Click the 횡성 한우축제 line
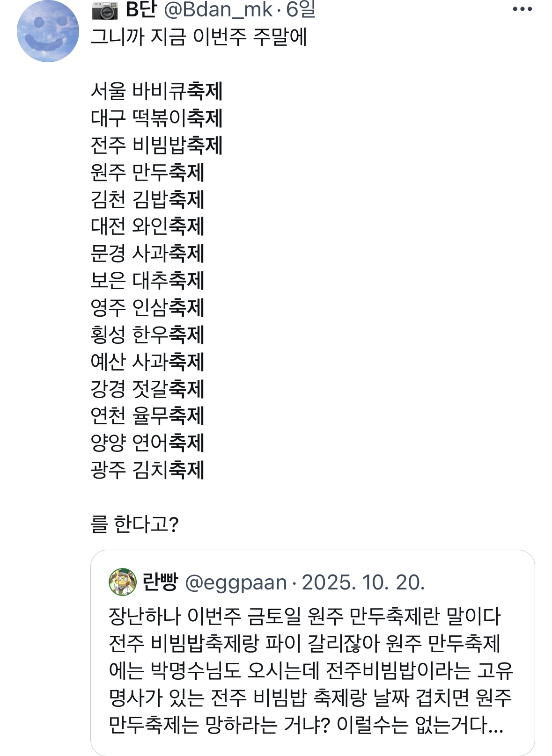Viewport: 552px width, 756px height. (x=147, y=334)
